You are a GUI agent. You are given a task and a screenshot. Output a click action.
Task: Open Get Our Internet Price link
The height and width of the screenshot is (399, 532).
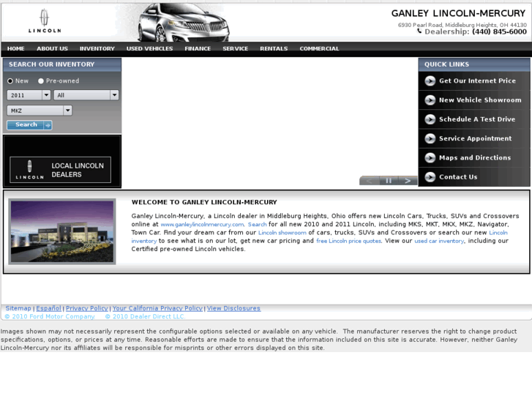click(477, 81)
